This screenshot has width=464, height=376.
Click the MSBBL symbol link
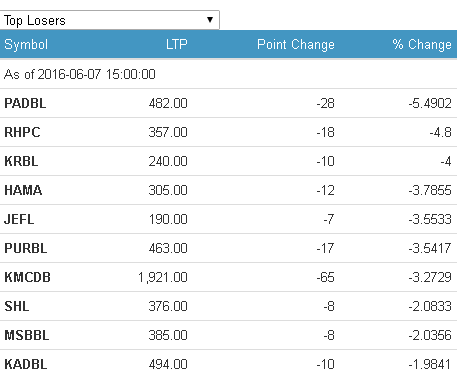[x=27, y=335]
